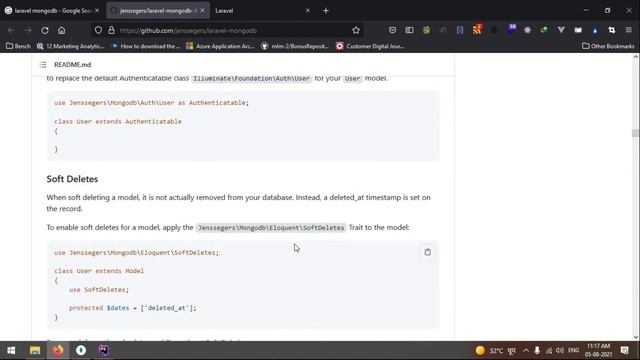Open Windows Start menu
Screen dimensions: 640x360
(x=11, y=350)
